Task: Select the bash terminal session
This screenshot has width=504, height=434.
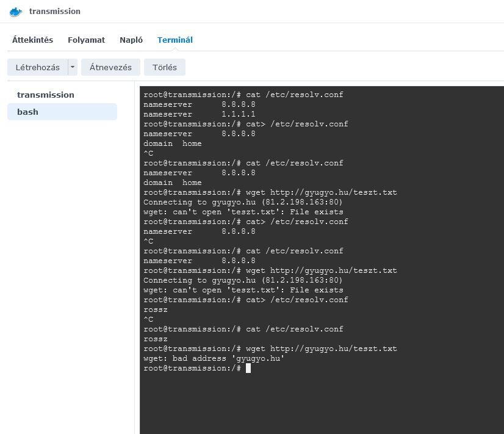Action: (x=62, y=112)
